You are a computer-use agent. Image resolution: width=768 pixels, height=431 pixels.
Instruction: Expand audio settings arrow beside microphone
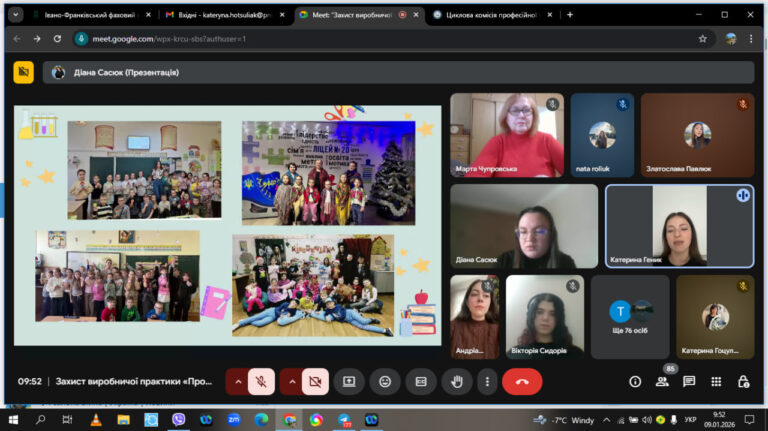tap(238, 382)
